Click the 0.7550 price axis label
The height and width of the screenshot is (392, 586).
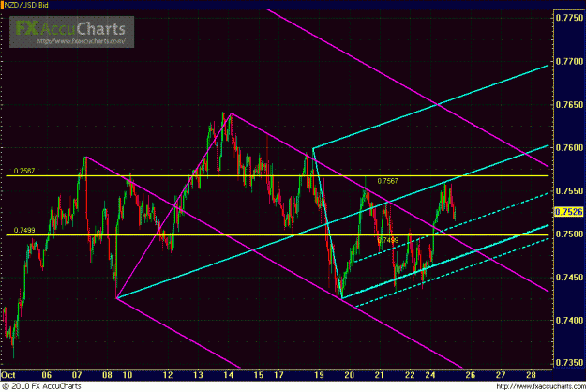pos(569,191)
